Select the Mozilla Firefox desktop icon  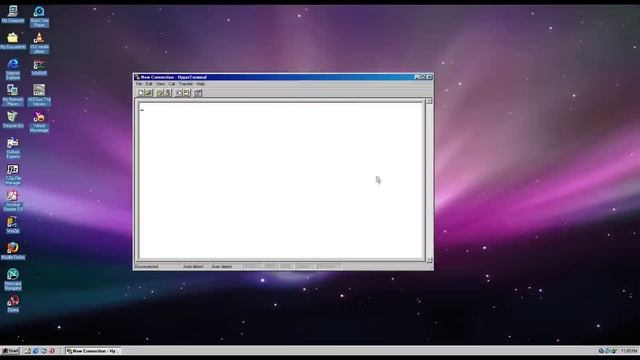pos(13,251)
